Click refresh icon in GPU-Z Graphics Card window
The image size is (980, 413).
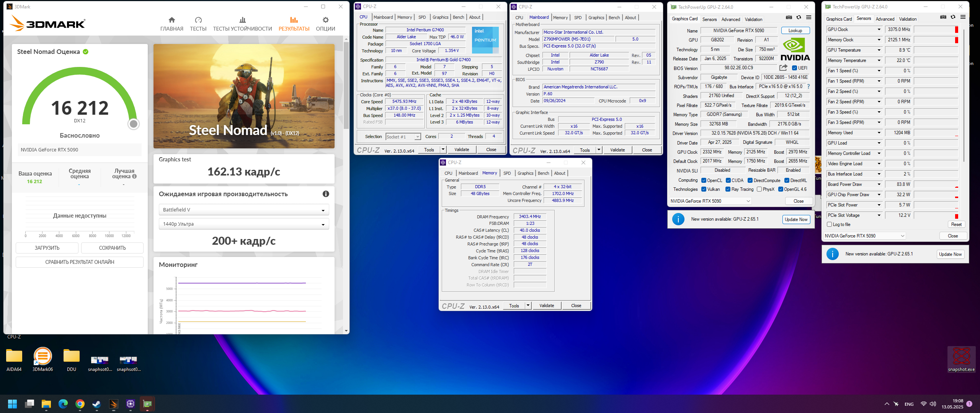(x=799, y=17)
